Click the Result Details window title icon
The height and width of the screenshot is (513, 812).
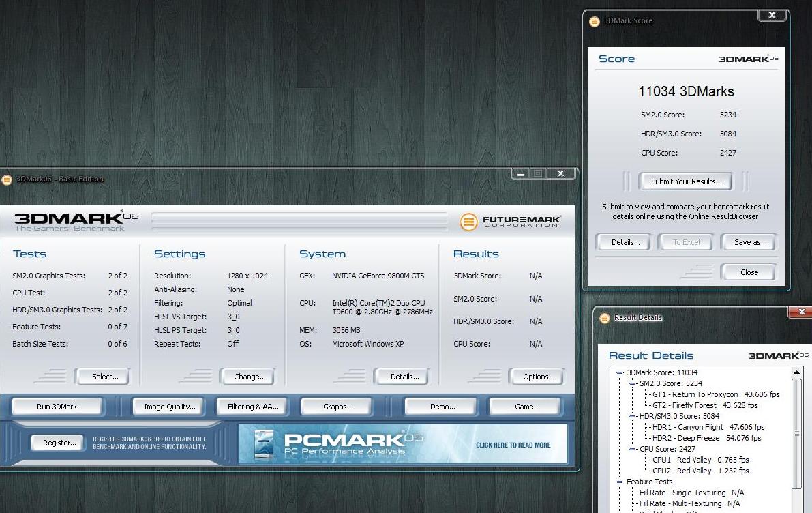604,318
